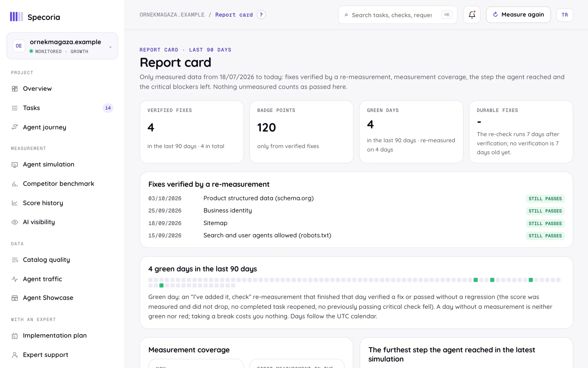Viewport: 588px width, 368px height.
Task: Click the ⌘K shortcut hint
Action: click(447, 15)
